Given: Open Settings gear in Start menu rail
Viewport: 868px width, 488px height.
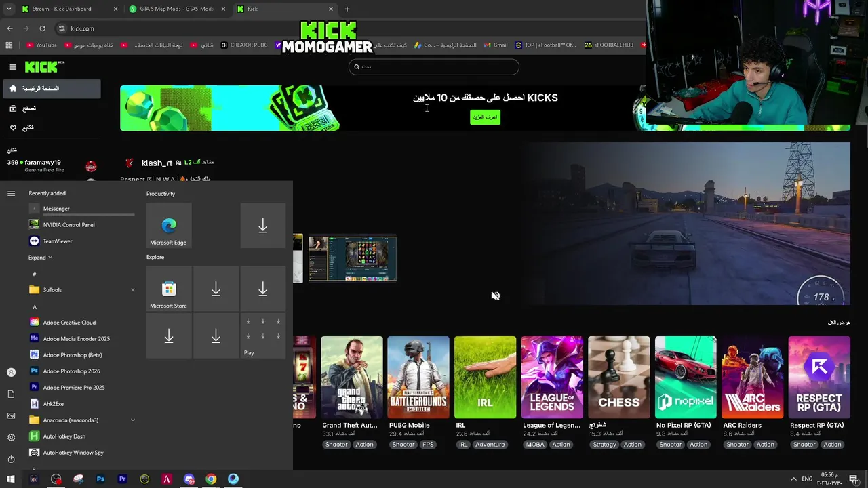Looking at the screenshot, I should point(11,437).
